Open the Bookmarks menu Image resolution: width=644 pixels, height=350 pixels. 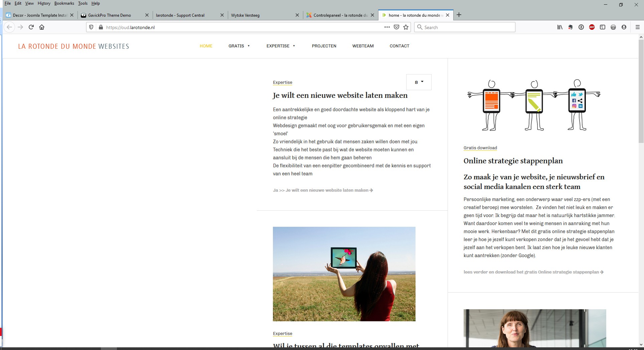point(64,3)
